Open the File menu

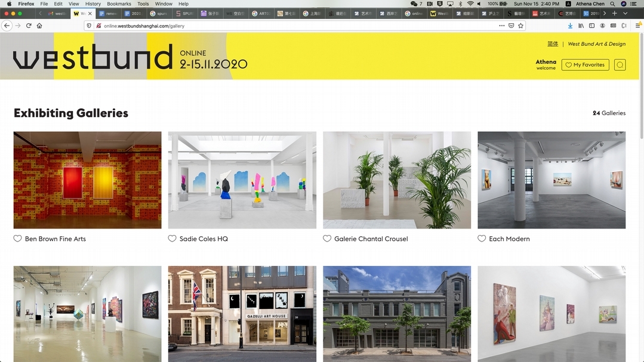44,4
